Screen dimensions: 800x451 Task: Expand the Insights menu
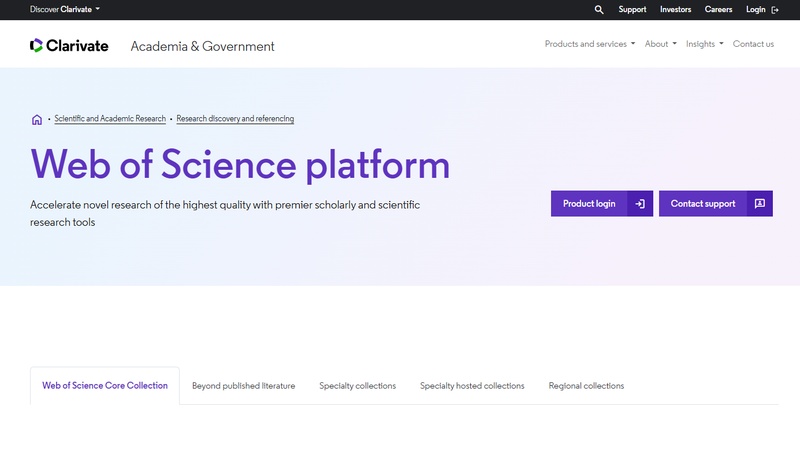(x=705, y=44)
